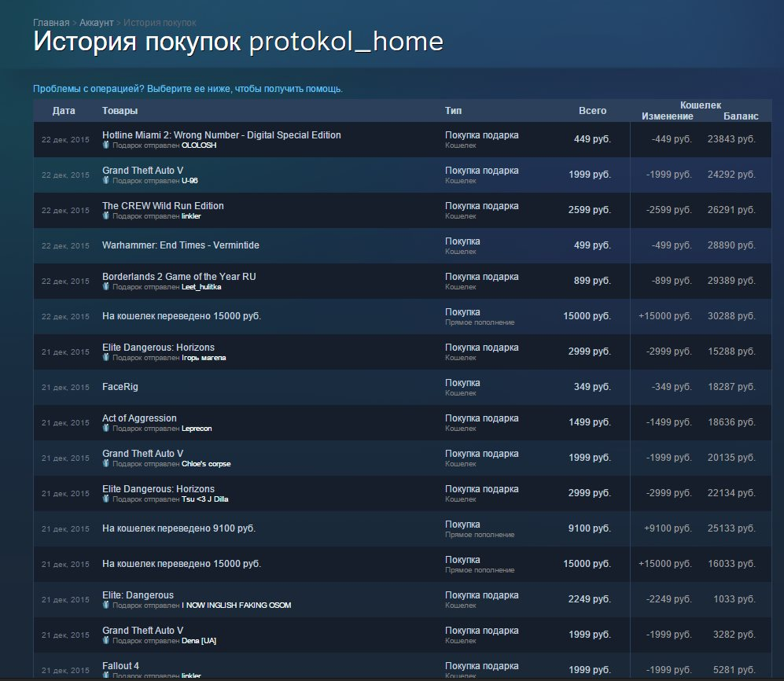
Task: Open Warhammer: End Times - Vermintide purchase
Action: click(x=402, y=245)
